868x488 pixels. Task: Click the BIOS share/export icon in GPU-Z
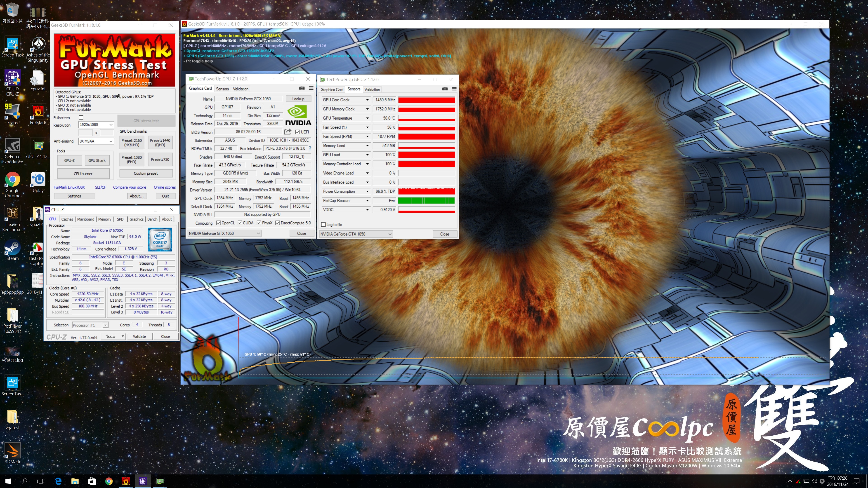pos(288,132)
